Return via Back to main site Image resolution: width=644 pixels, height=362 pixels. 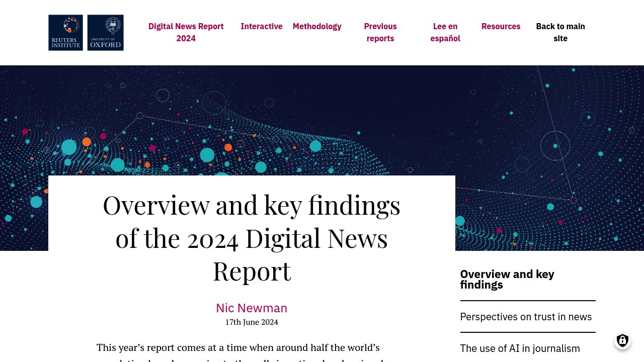(x=560, y=32)
